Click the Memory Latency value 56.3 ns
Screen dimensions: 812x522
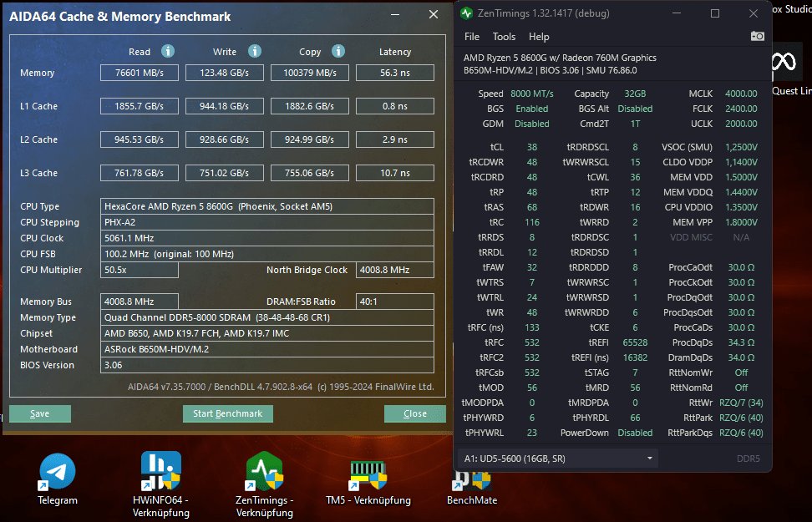click(395, 73)
